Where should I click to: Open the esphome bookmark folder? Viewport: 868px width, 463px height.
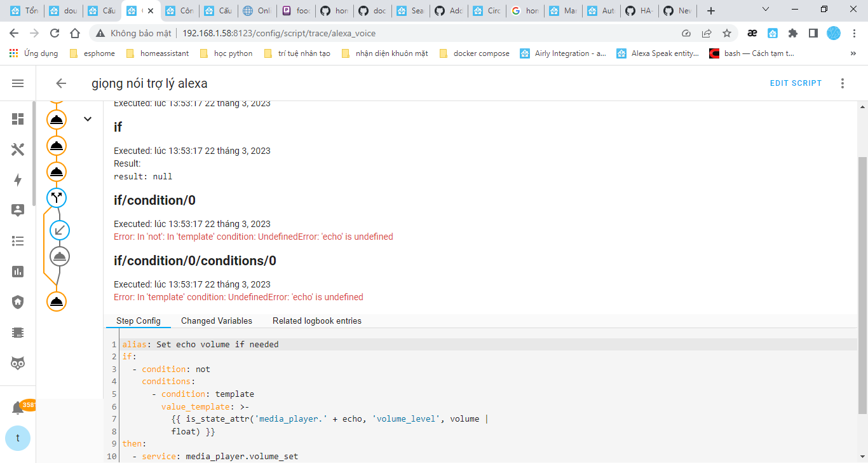pos(93,53)
